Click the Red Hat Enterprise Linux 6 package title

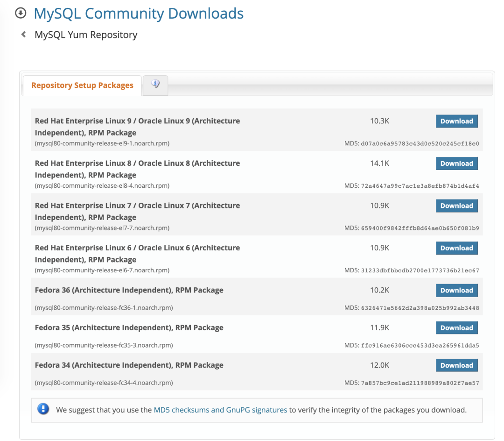[137, 254]
